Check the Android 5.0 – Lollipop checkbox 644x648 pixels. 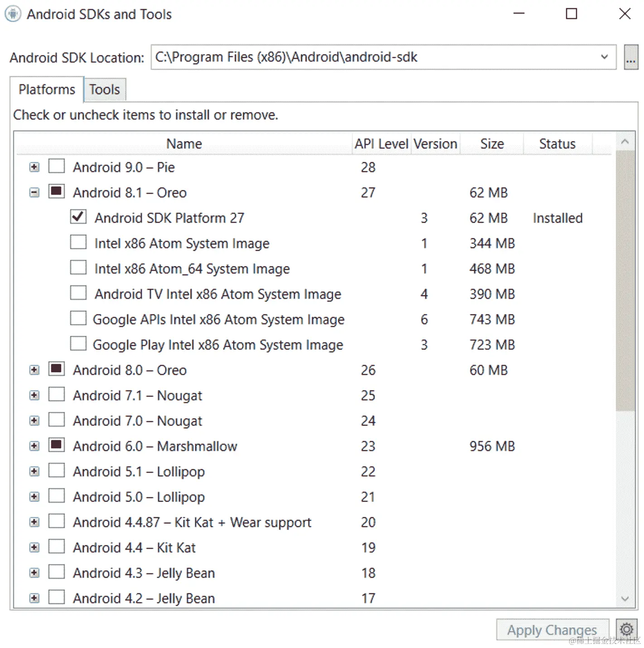click(x=57, y=495)
